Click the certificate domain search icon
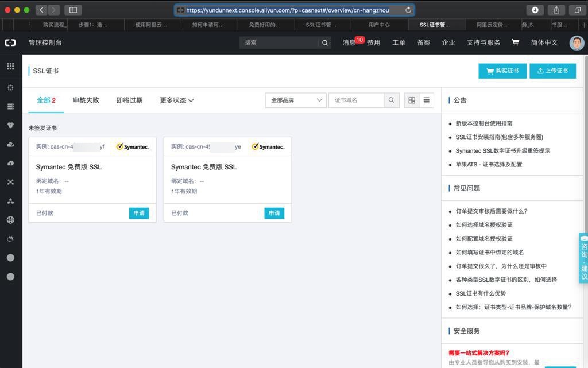 [392, 100]
